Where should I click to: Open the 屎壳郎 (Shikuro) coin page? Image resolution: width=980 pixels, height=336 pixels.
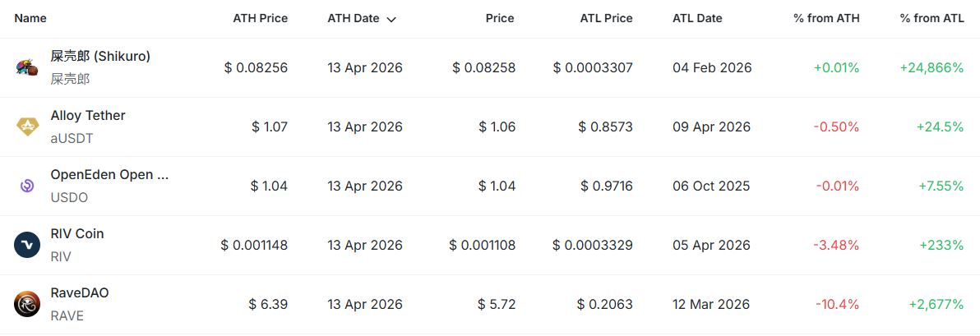100,57
